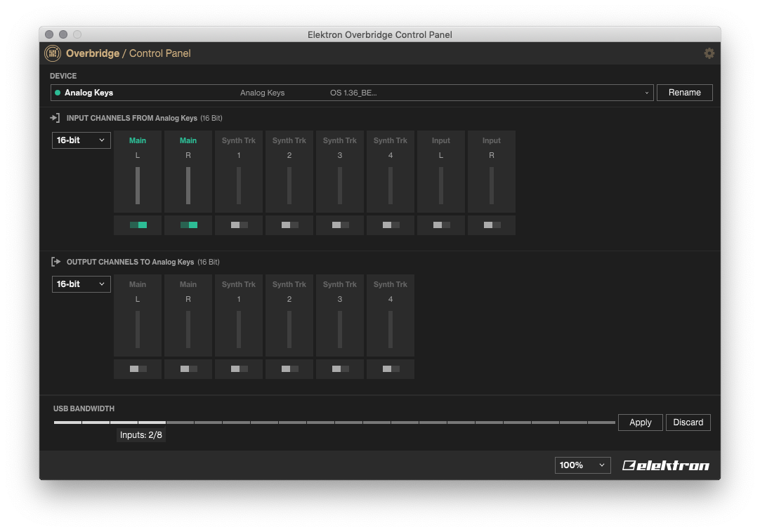This screenshot has width=760, height=532.
Task: Click the 'USB BANDWIDTH' heading
Action: click(84, 408)
